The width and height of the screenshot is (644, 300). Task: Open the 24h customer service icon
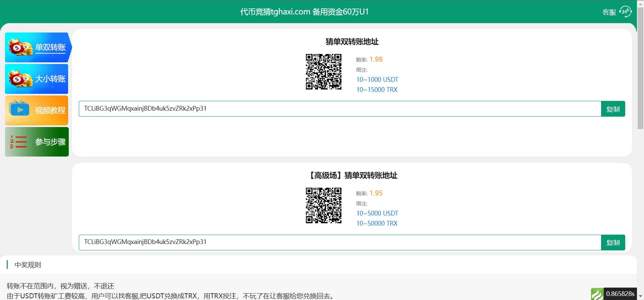point(625,12)
